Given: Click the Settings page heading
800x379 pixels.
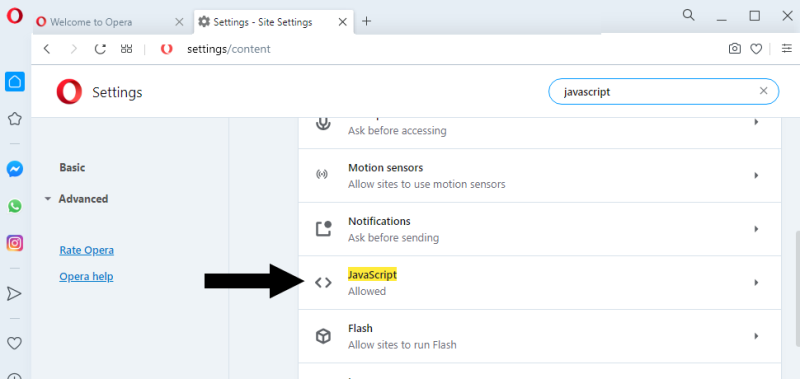Looking at the screenshot, I should pyautogui.click(x=117, y=92).
